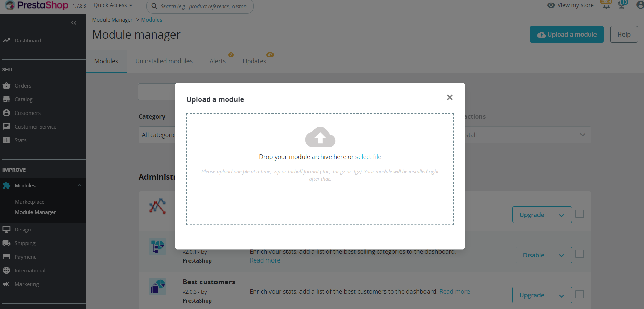Open the notifications bell icon
This screenshot has height=309, width=644.
coord(606,5)
